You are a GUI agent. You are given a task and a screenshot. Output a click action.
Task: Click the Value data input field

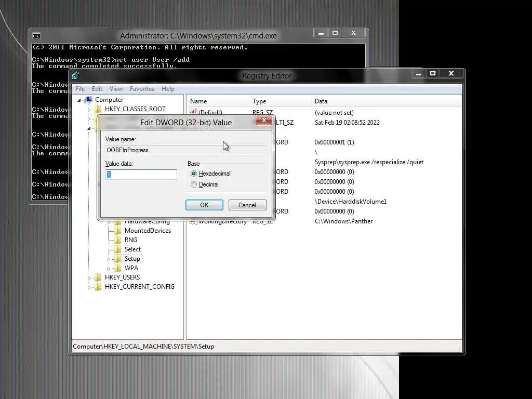(141, 175)
